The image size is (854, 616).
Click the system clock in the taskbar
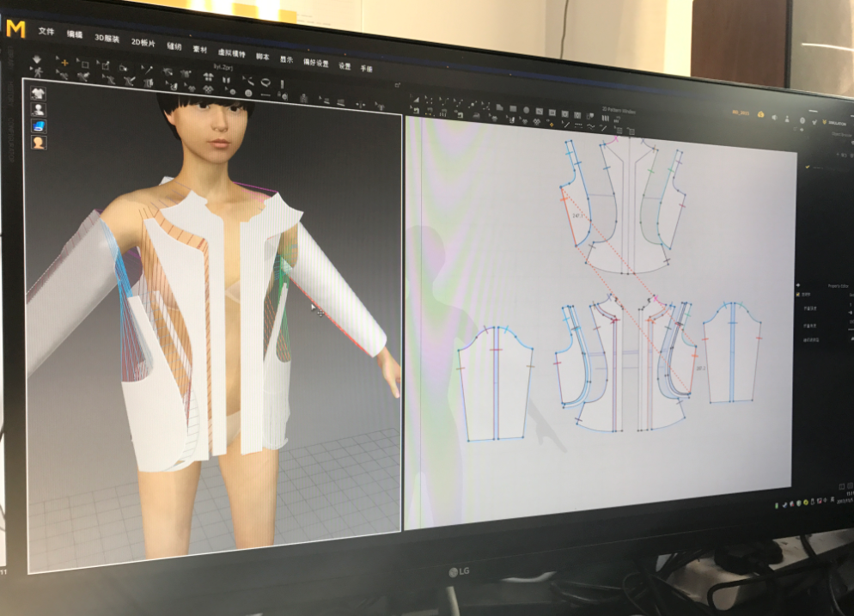tap(847, 497)
